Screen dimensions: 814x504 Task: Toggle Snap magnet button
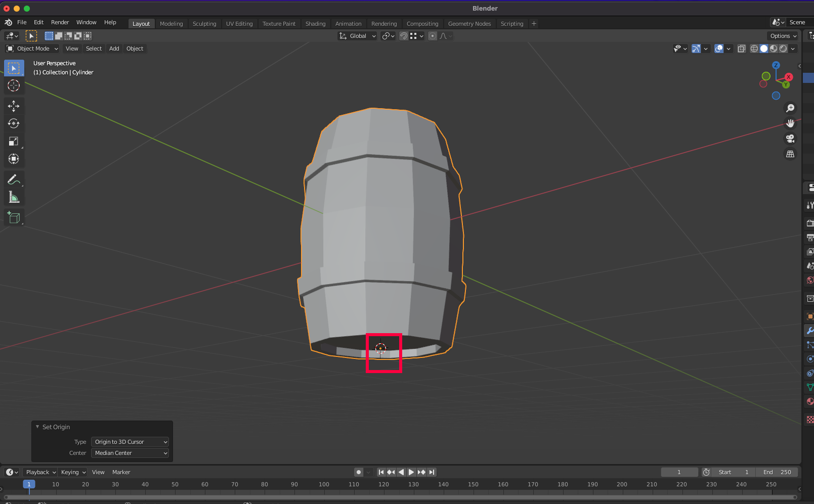tap(404, 36)
